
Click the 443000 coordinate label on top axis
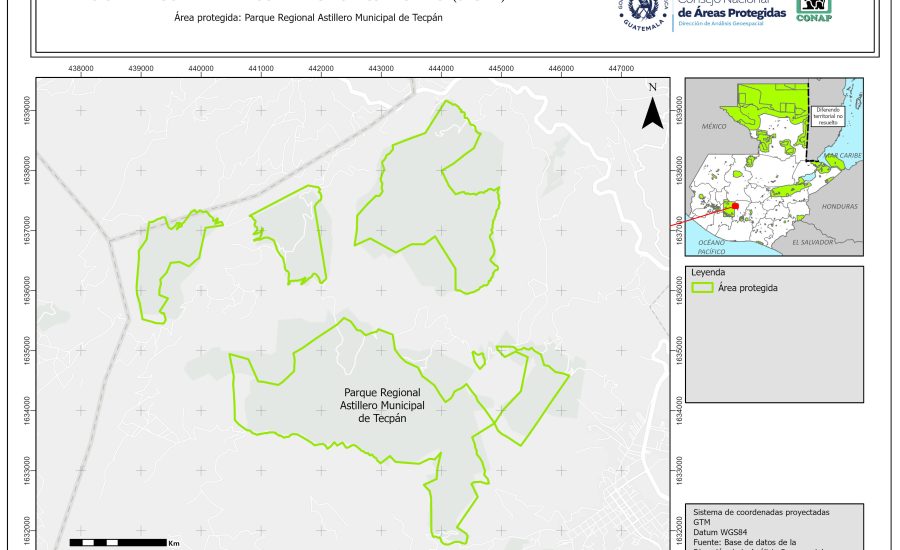point(381,69)
